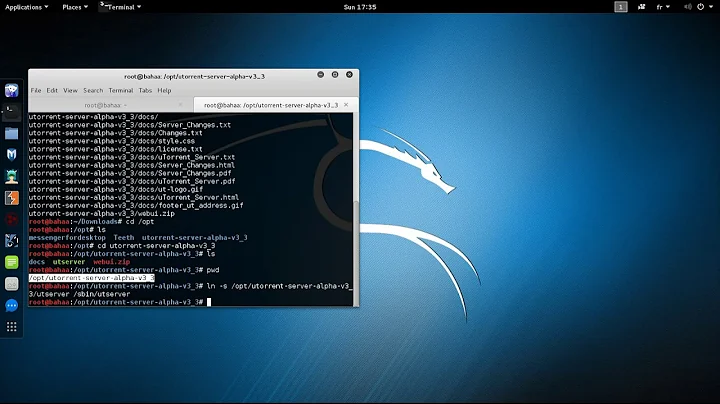Maximize the terminal window

335,74
